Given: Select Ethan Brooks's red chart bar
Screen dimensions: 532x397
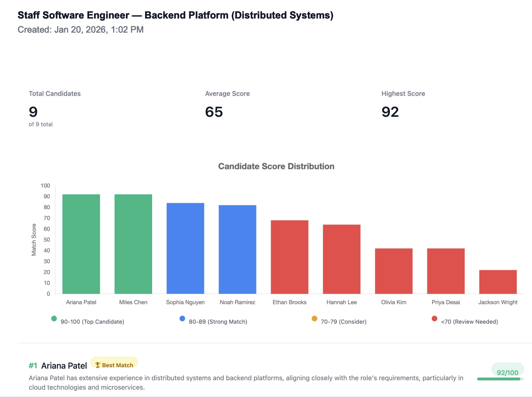Looking at the screenshot, I should pos(290,257).
